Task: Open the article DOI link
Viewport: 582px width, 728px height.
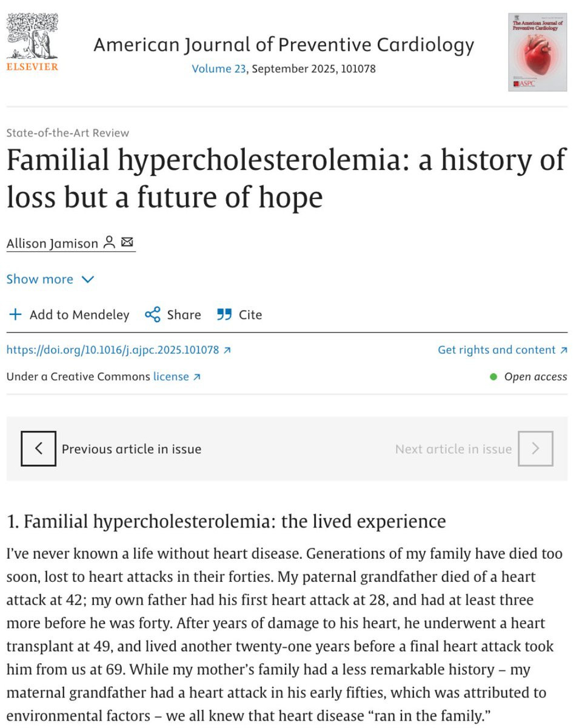Action: [118, 350]
